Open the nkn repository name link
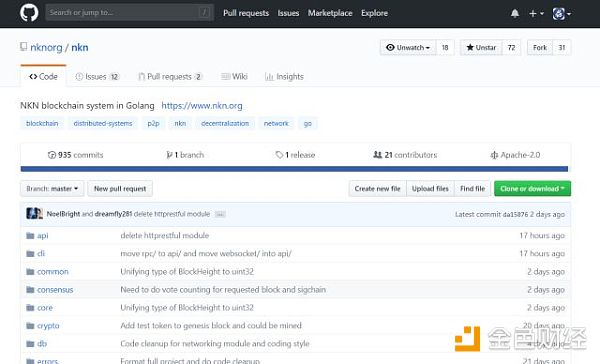 [80, 47]
